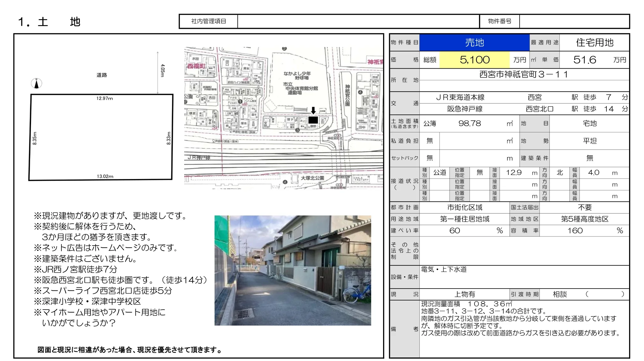This screenshot has width=644, height=361.
Task: Click the 社内管理項目 header tab
Action: coord(209,22)
